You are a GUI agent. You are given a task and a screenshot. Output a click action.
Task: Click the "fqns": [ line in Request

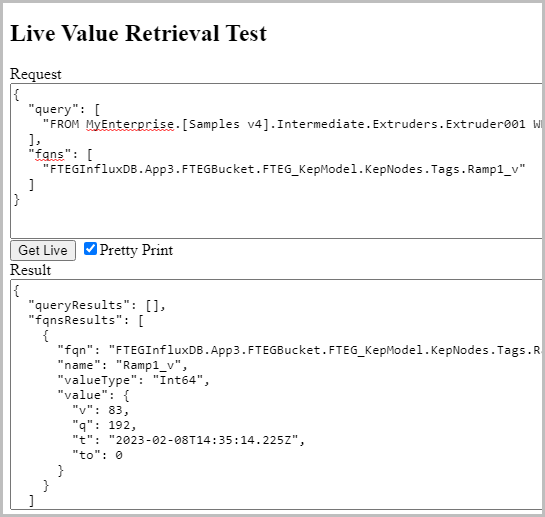tap(60, 154)
